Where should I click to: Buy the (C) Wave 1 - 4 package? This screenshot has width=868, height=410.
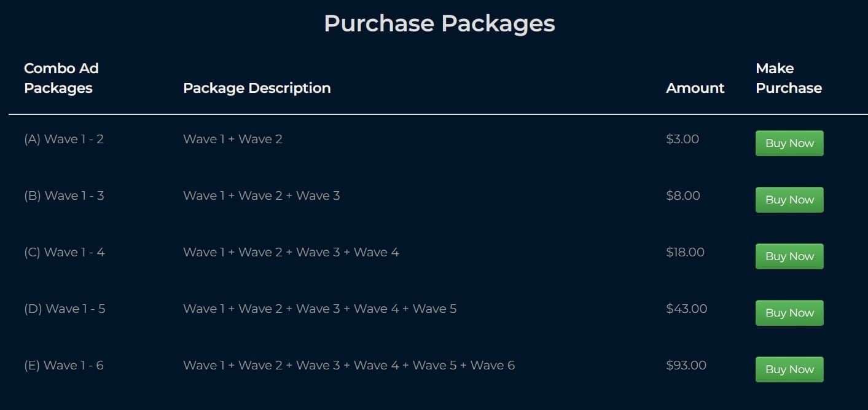click(x=789, y=256)
